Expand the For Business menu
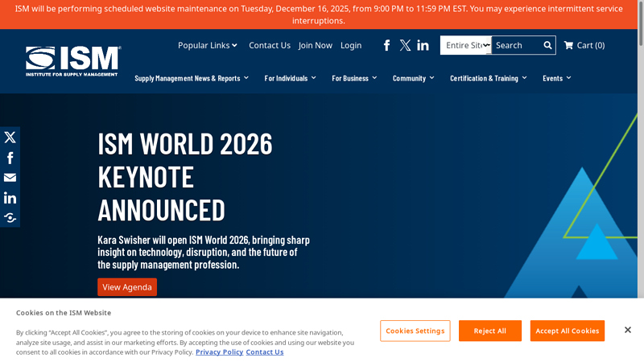The height and width of the screenshot is (362, 644). tap(354, 78)
